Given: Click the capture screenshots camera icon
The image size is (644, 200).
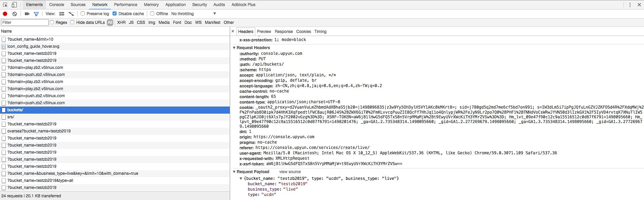Looking at the screenshot, I should [27, 14].
